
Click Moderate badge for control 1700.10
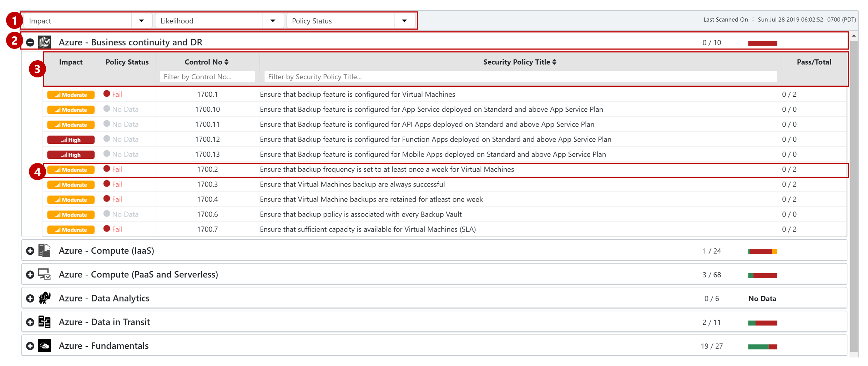point(71,110)
